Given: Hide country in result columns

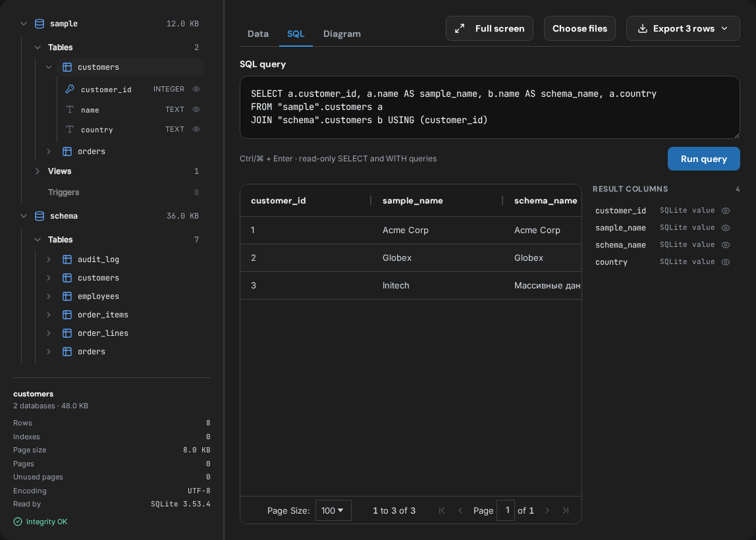Looking at the screenshot, I should pos(726,262).
